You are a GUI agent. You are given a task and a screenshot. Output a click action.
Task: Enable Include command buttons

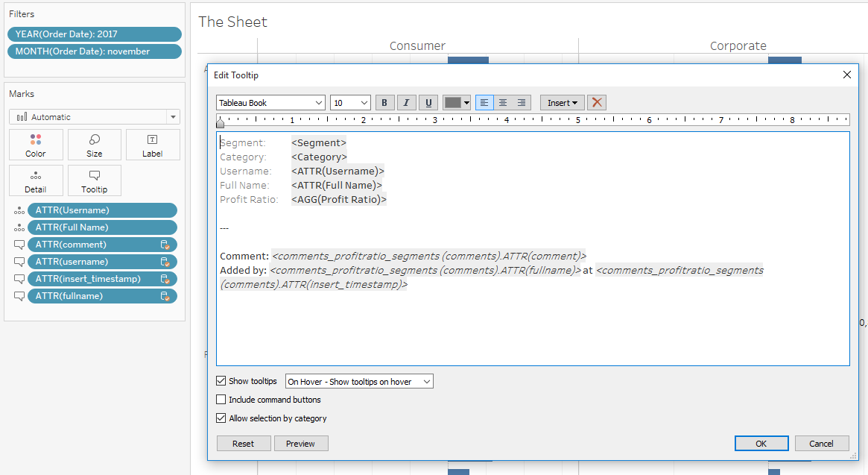pos(221,399)
